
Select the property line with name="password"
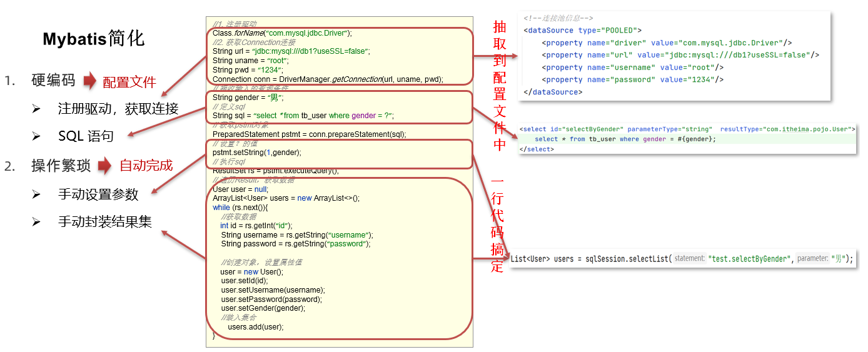click(633, 79)
